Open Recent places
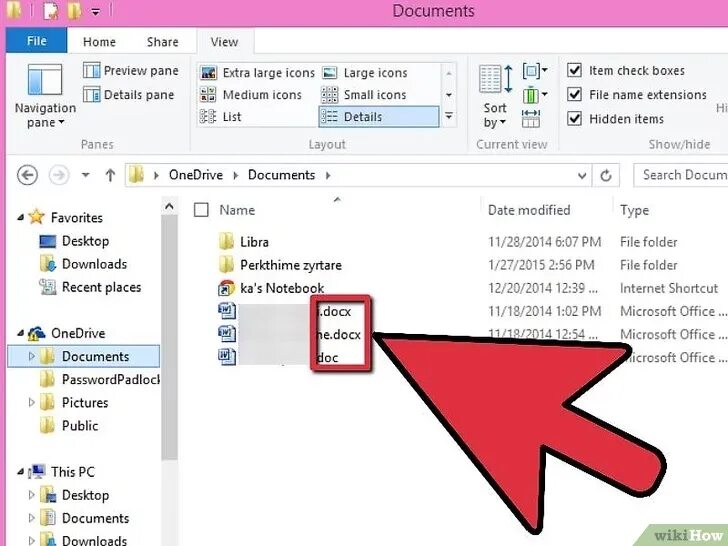728x546 pixels. pyautogui.click(x=101, y=287)
